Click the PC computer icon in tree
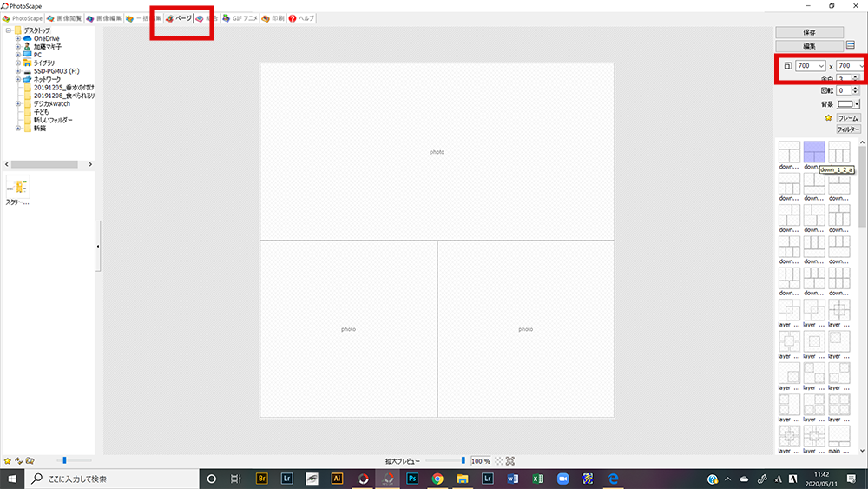The height and width of the screenshot is (489, 868). click(27, 55)
